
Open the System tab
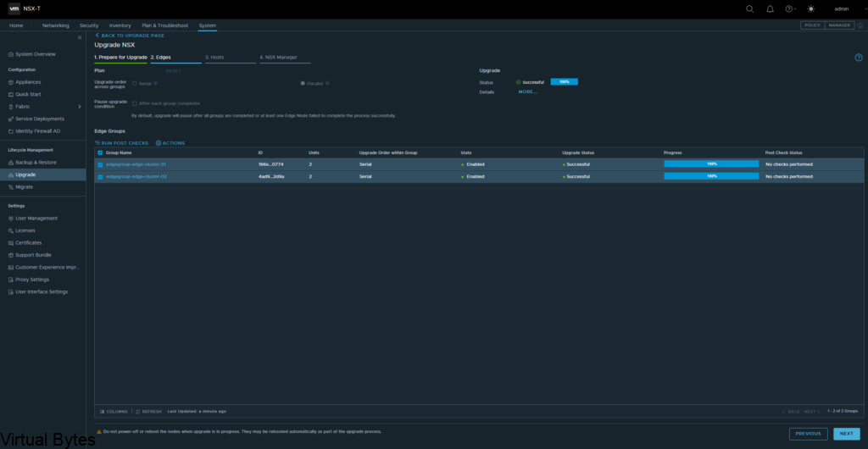[208, 25]
